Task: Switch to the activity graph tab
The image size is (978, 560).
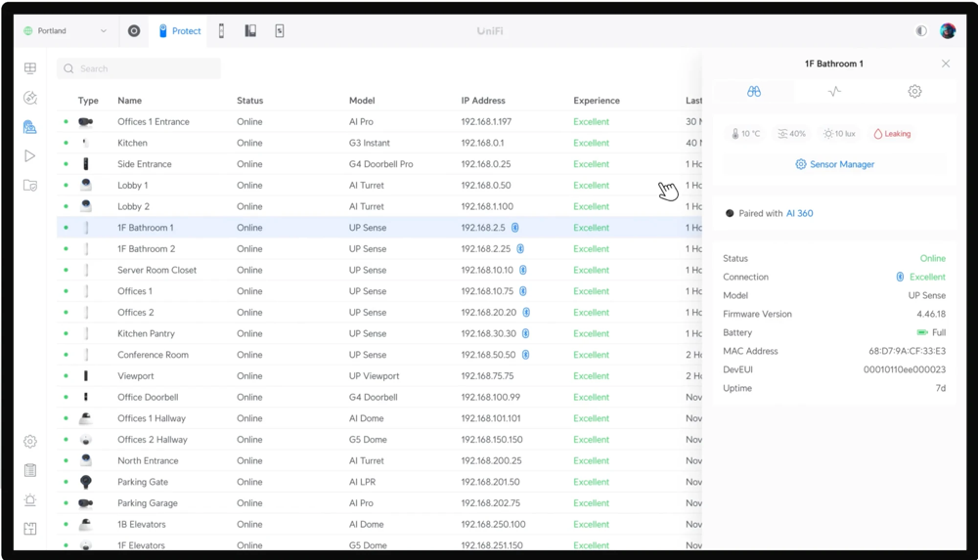Action: (834, 92)
